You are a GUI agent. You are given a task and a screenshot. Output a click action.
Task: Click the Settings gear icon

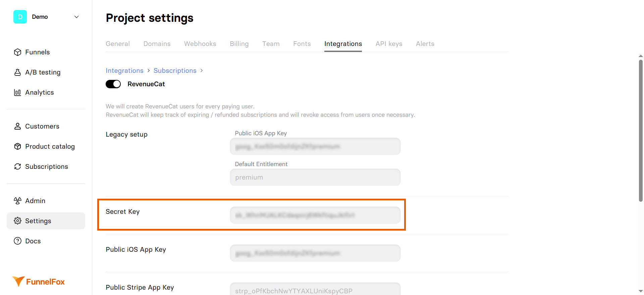[x=18, y=221]
